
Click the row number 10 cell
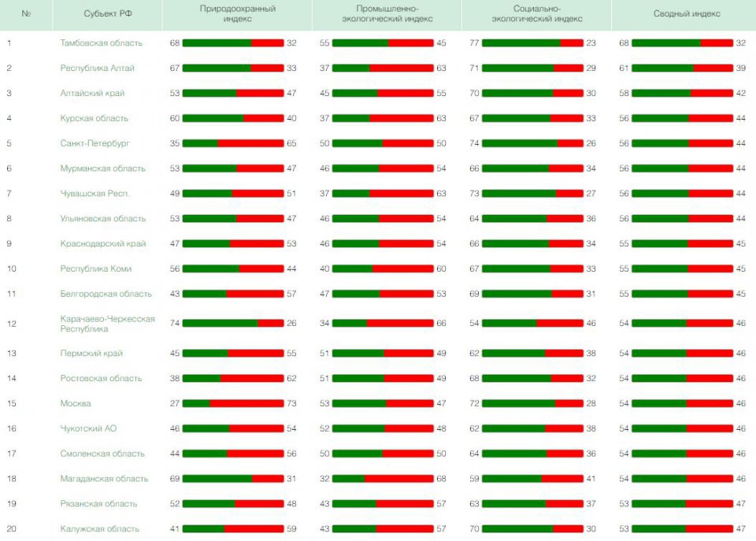[12, 269]
